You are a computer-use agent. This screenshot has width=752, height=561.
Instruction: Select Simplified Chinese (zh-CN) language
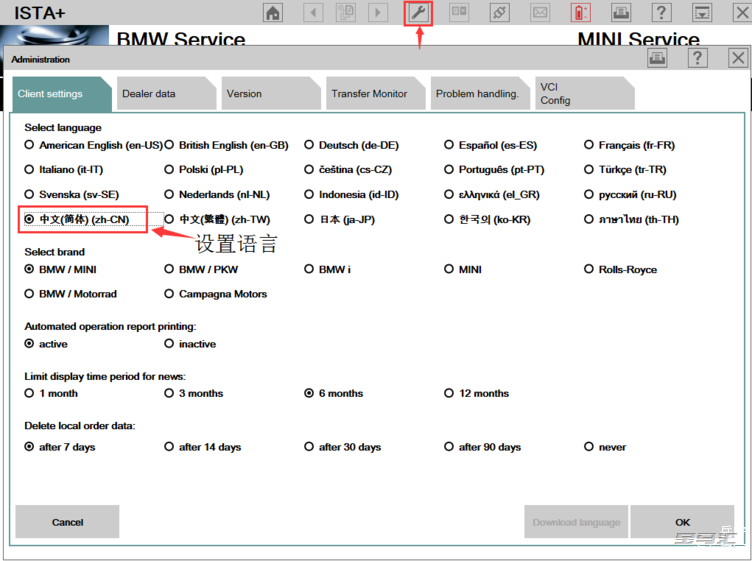coord(77,220)
